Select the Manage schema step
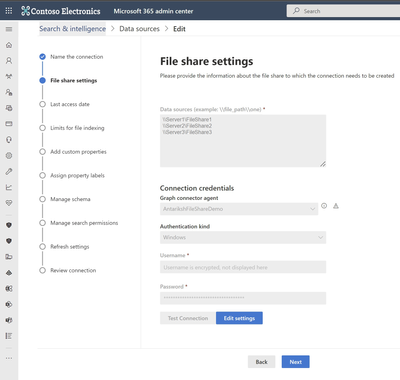The image size is (400, 380). point(65,199)
